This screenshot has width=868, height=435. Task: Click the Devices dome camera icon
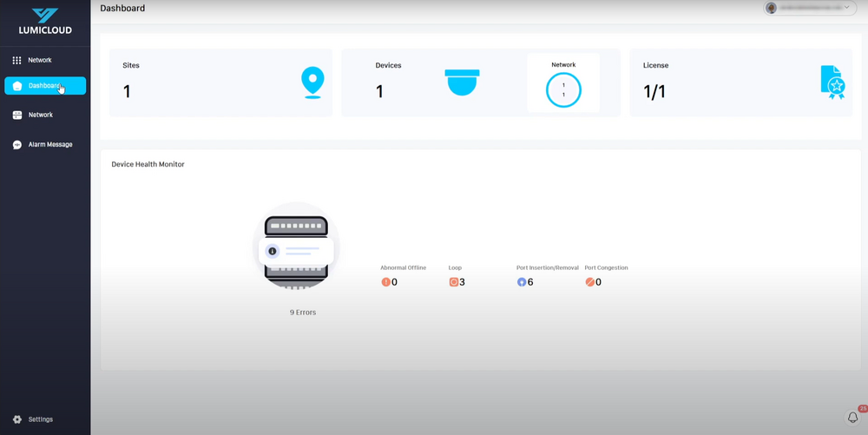[x=462, y=82]
